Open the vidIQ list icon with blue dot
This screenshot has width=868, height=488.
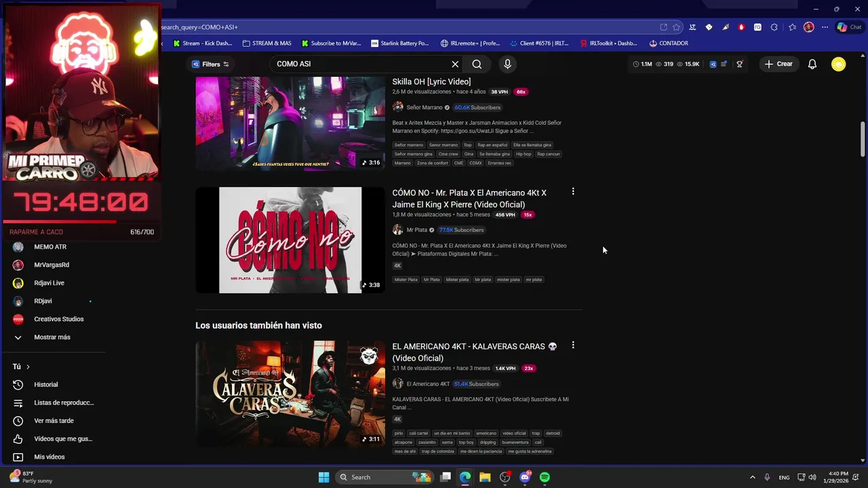[724, 64]
